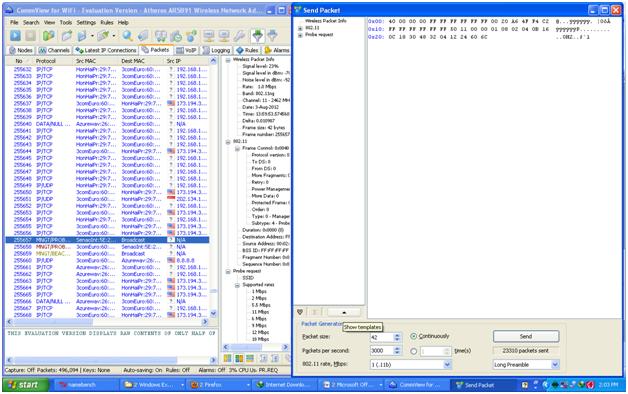Open the Rules tab
This screenshot has width=628, height=394.
pyautogui.click(x=248, y=50)
